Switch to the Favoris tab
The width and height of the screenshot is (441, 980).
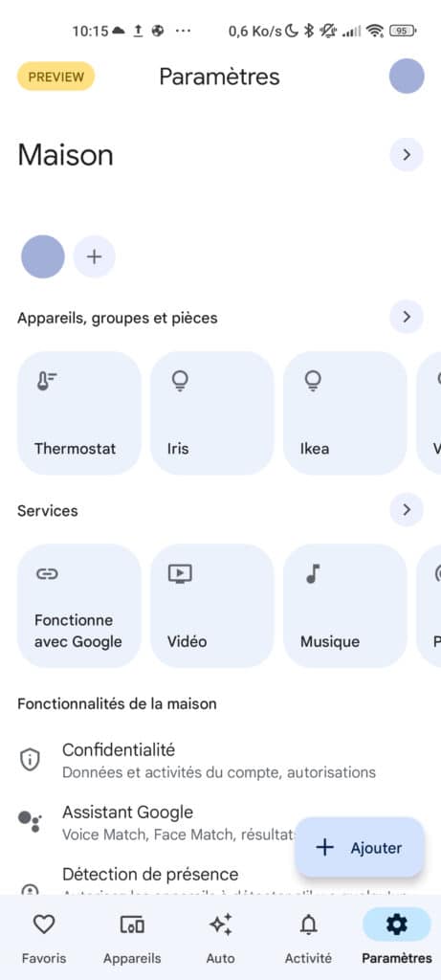[44, 937]
